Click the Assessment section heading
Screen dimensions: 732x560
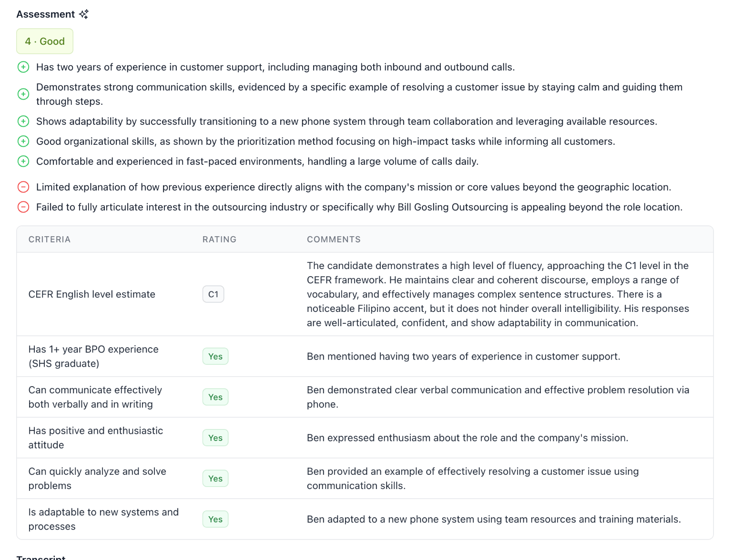coord(46,14)
